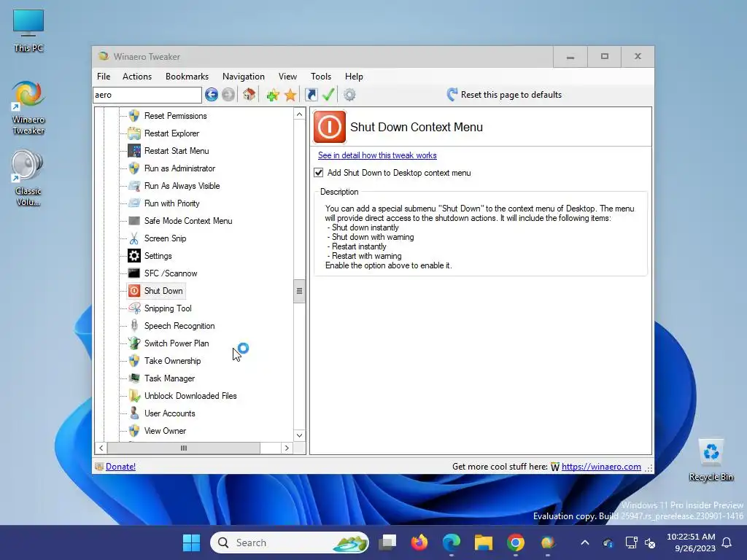The width and height of the screenshot is (747, 560).
Task: Open the Navigation menu
Action: pos(244,76)
